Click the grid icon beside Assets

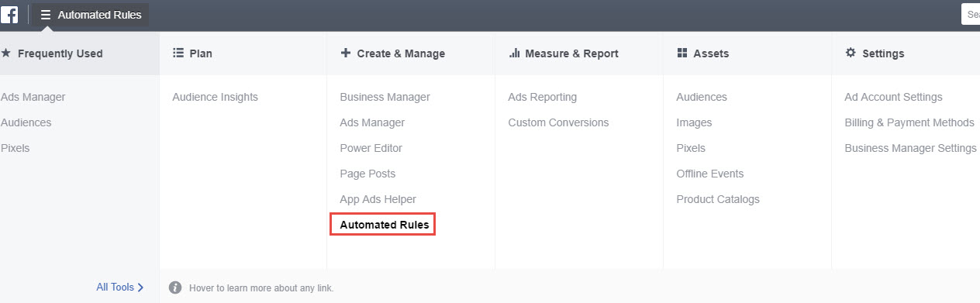click(x=682, y=53)
